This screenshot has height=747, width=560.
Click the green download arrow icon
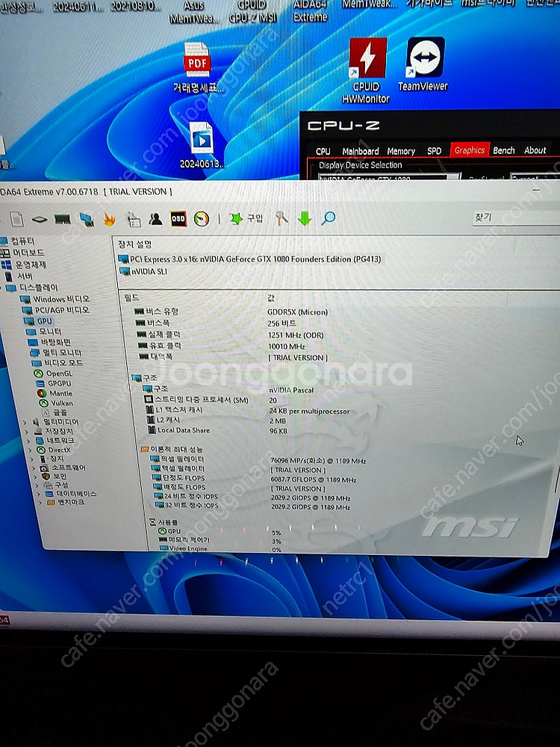click(305, 219)
